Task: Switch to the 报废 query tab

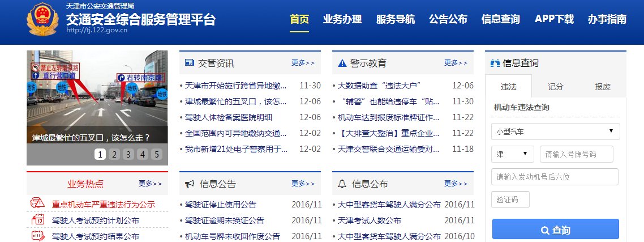Action: [x=603, y=86]
